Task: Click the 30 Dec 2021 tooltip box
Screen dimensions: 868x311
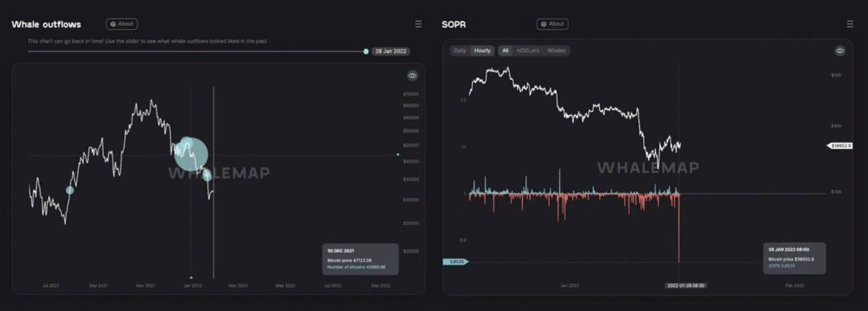Action: [360, 259]
